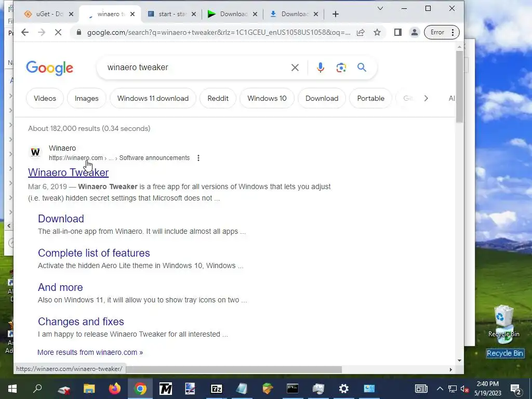Open the And more sitelink
The image size is (532, 399).
(60, 287)
